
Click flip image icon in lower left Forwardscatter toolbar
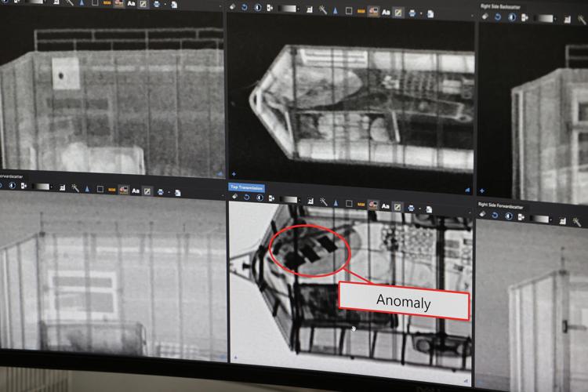pos(24,186)
